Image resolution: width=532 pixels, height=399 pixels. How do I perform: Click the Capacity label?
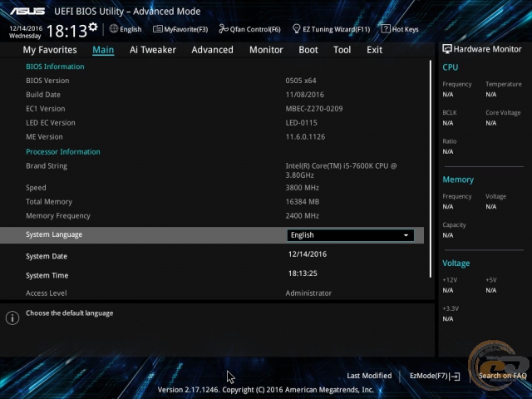click(x=454, y=225)
